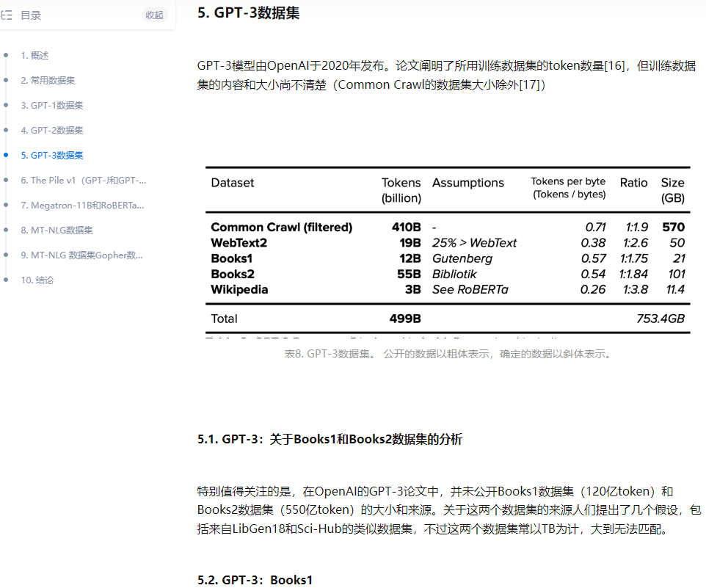Collapse the sidebar with 收起 button
The width and height of the screenshot is (706, 588).
point(154,15)
